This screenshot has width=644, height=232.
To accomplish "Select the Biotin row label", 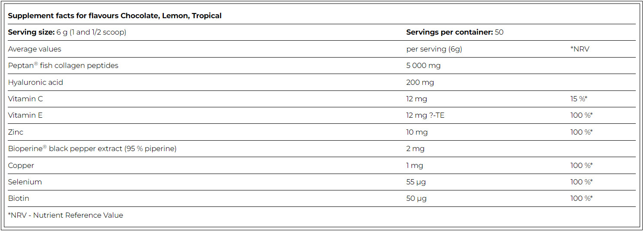I will 19,198.
